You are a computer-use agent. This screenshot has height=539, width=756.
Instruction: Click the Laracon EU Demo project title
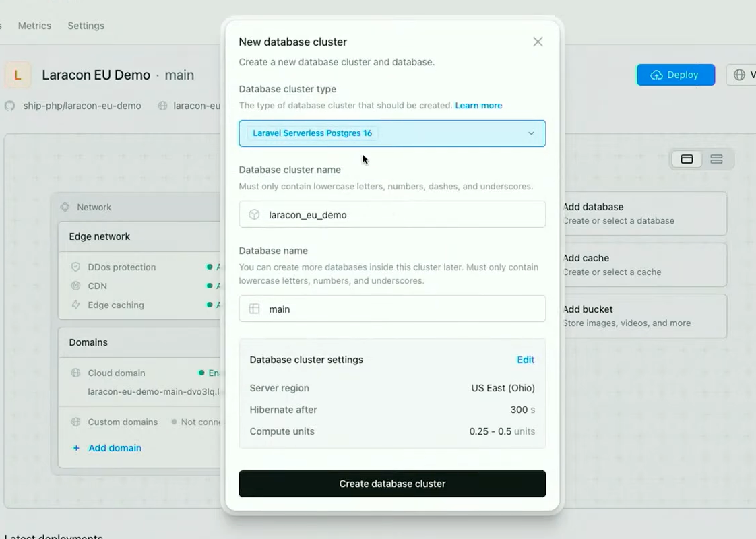96,75
